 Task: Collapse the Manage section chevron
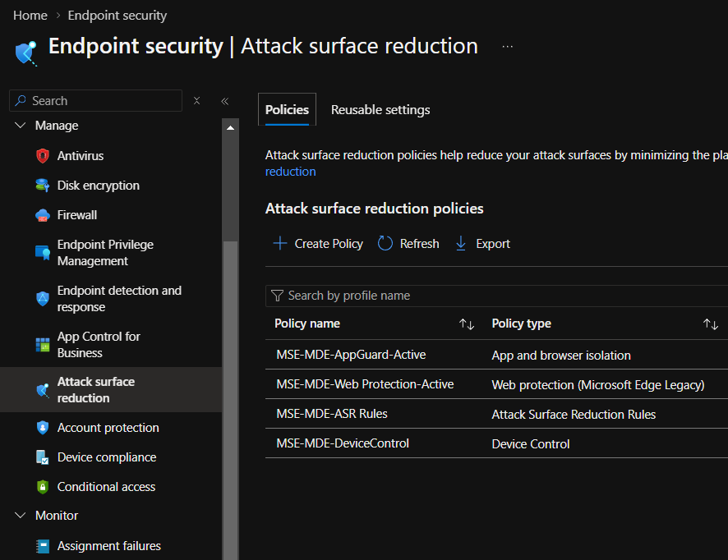click(x=21, y=126)
